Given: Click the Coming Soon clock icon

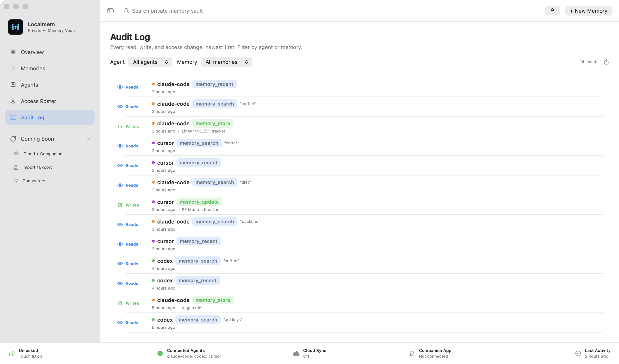Looking at the screenshot, I should click(x=13, y=139).
